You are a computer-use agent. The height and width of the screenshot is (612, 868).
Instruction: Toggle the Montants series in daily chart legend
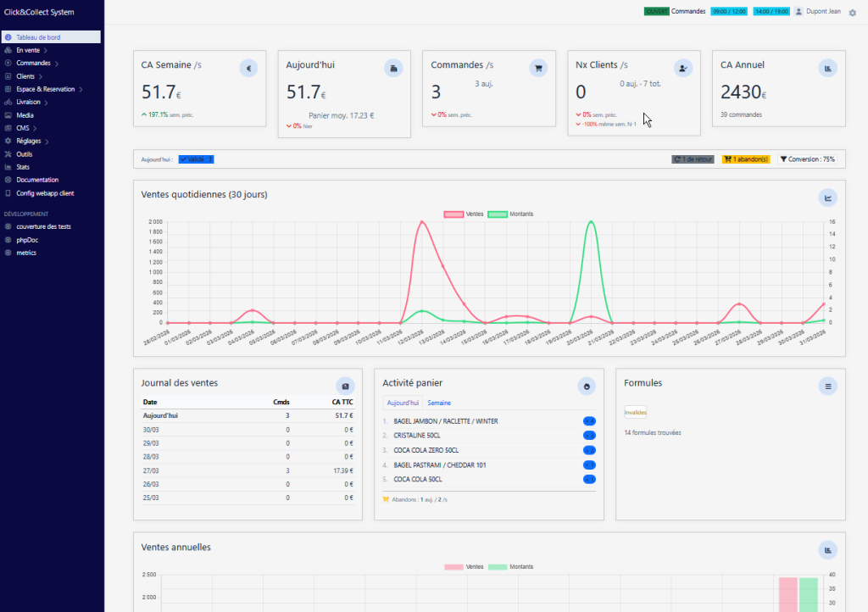click(x=510, y=214)
